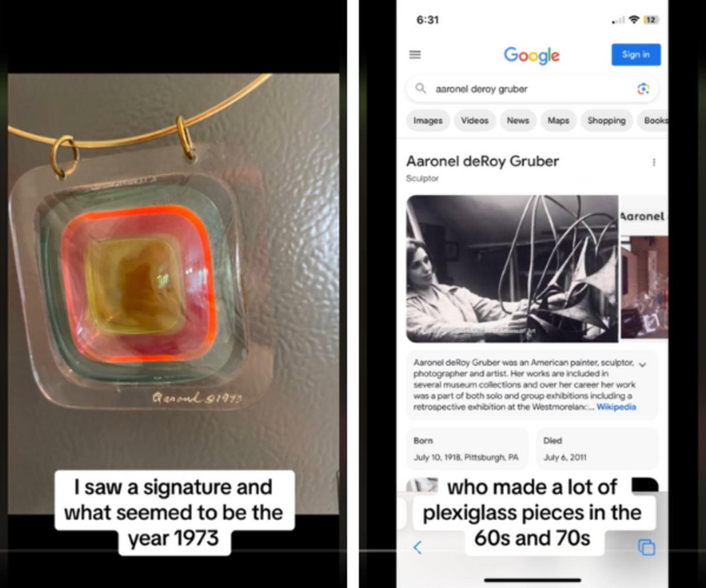Open the Shopping filter
The height and width of the screenshot is (588, 706).
[606, 121]
